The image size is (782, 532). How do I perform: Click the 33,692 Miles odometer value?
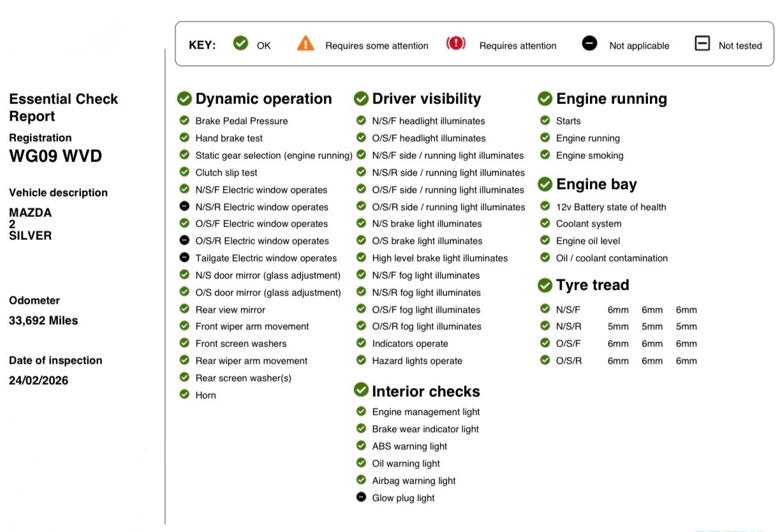43,321
